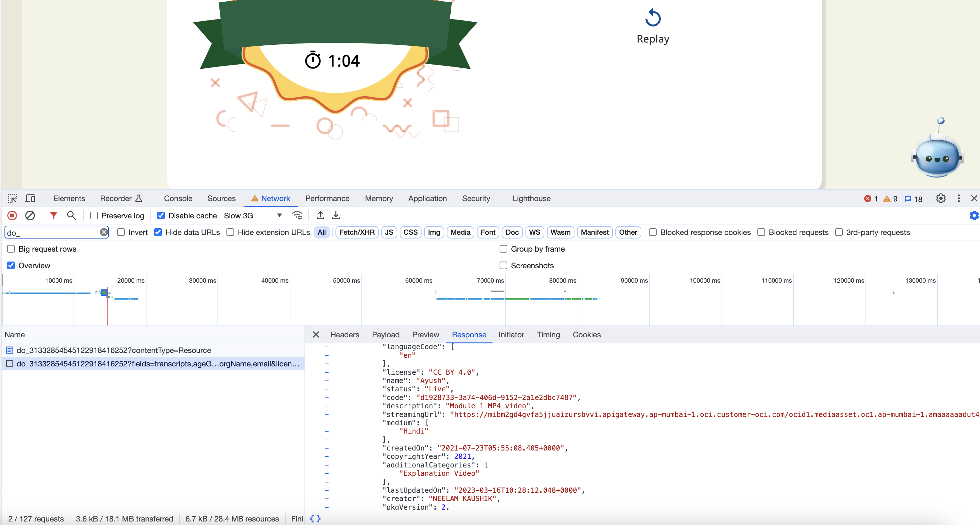Viewport: 980px width, 525px height.
Task: Import a HAR file
Action: click(x=320, y=215)
